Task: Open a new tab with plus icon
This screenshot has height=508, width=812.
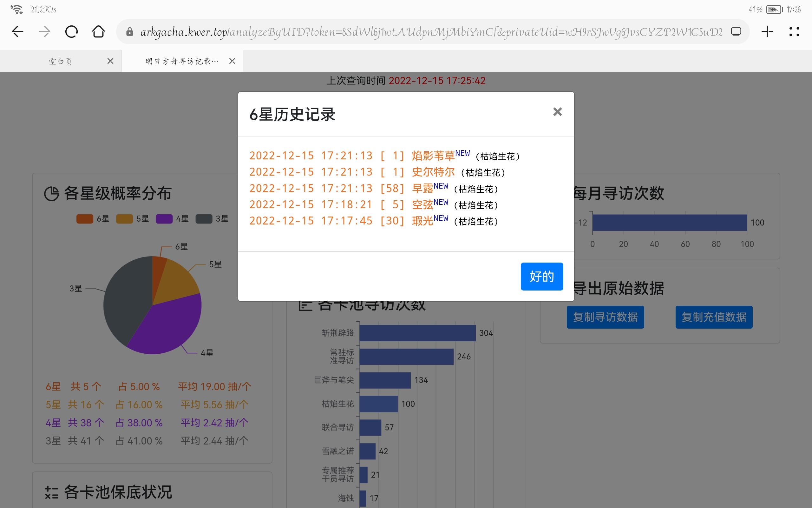Action: click(x=767, y=31)
